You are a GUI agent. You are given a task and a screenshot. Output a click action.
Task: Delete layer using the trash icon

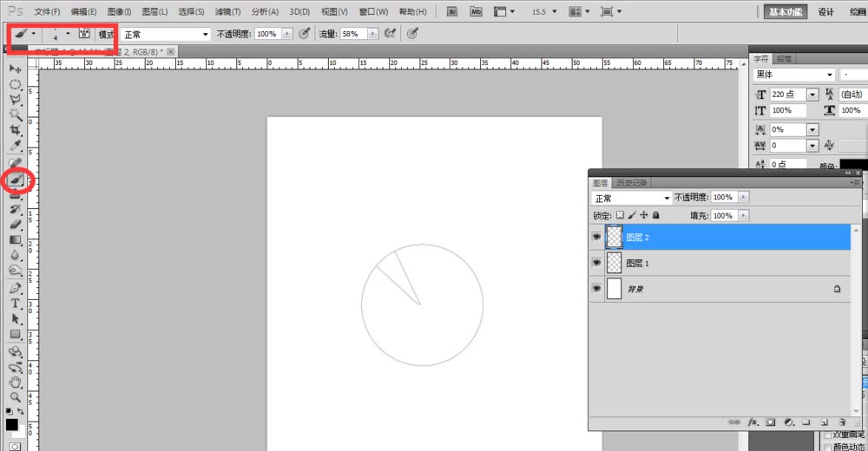[x=843, y=422]
